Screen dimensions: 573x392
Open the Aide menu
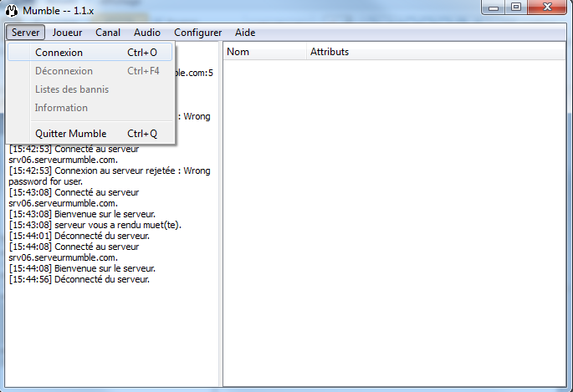coord(245,33)
